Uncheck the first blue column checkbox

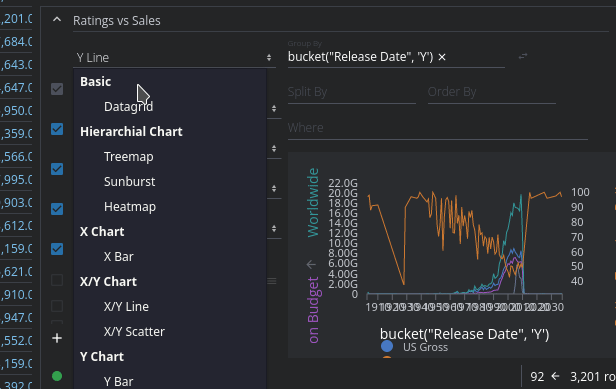pyautogui.click(x=57, y=129)
